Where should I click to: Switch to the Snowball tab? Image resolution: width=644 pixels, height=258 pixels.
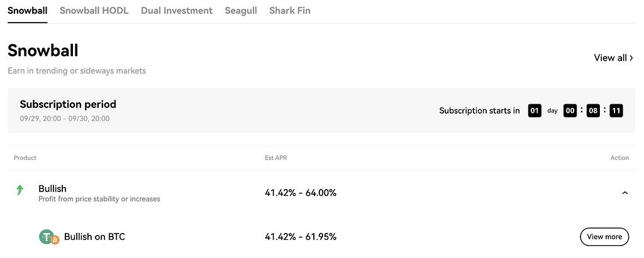coord(28,11)
